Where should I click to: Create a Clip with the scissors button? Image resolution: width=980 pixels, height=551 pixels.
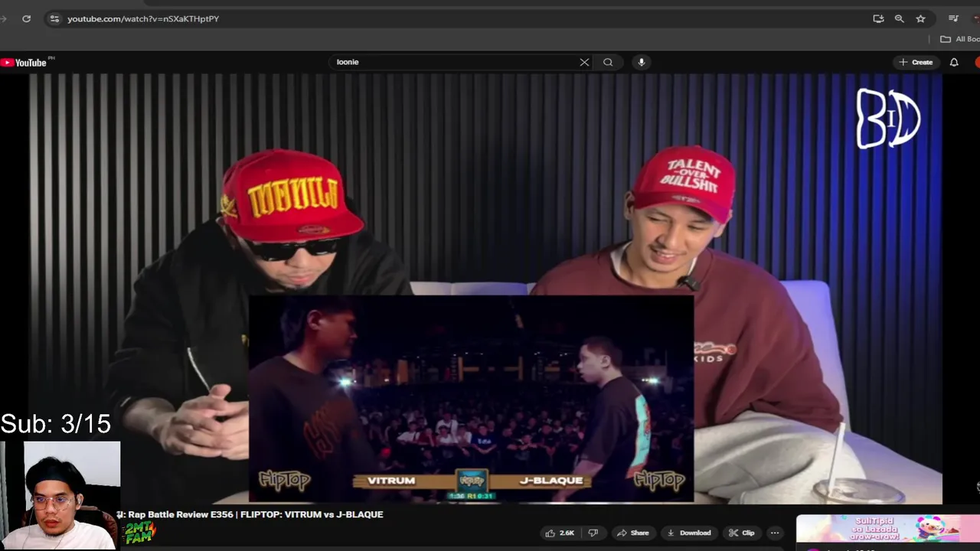coord(741,533)
